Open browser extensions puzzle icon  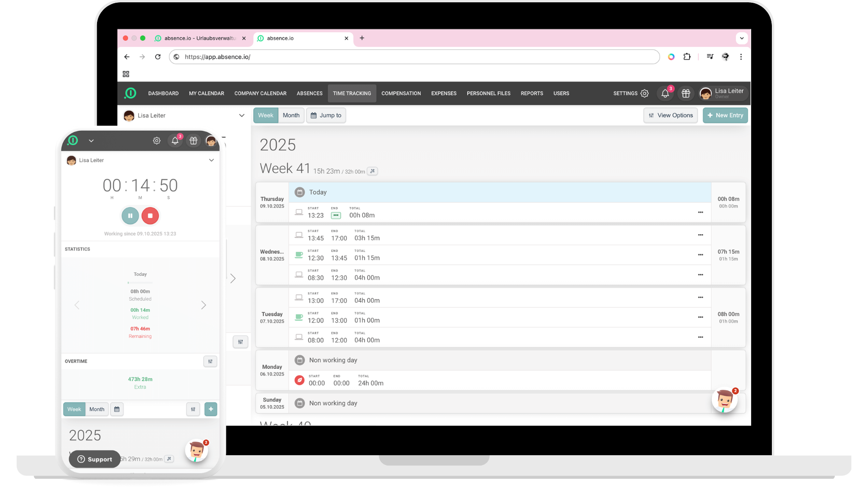pos(687,57)
